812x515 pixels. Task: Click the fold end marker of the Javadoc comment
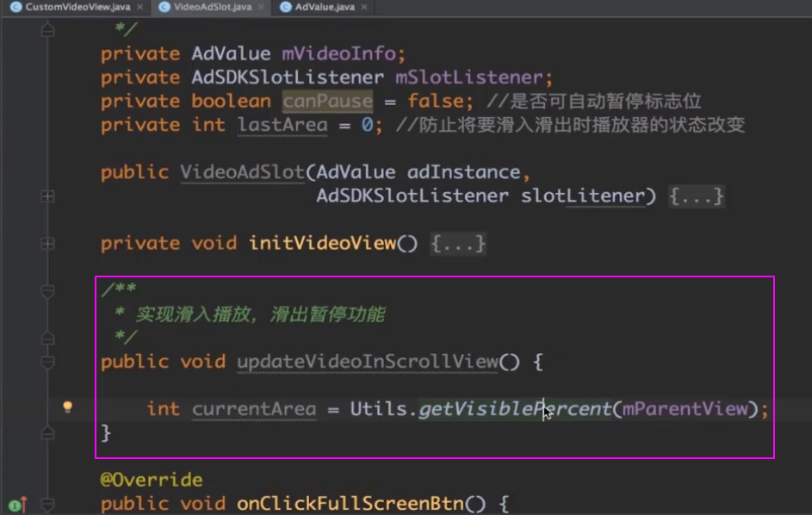point(47,338)
